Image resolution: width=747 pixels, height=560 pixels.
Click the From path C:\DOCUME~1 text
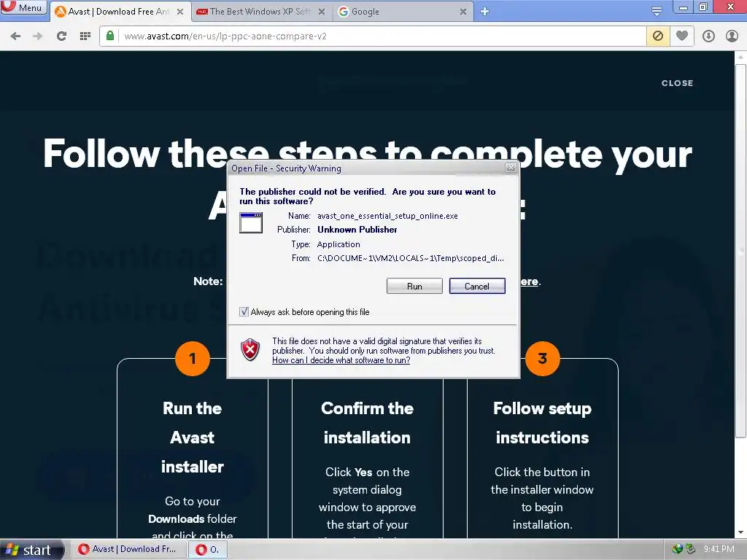tap(410, 258)
